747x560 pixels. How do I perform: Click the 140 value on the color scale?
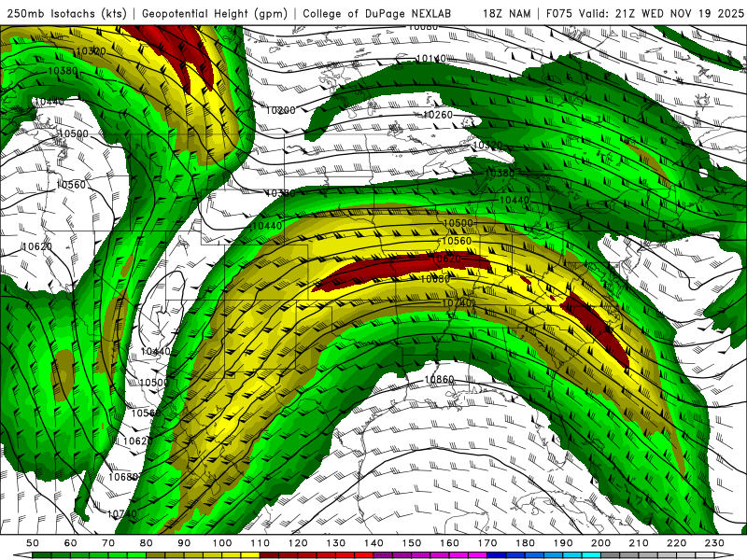[x=373, y=543]
